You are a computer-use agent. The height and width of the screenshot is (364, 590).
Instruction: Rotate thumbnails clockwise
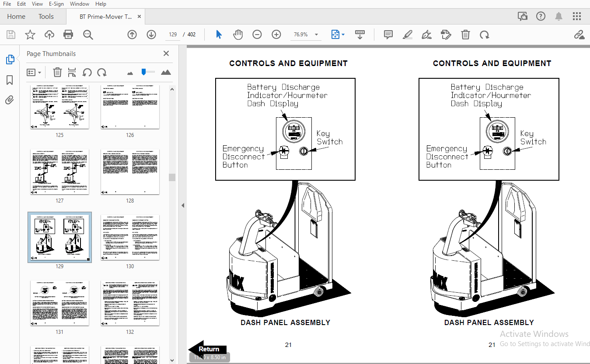click(x=102, y=72)
